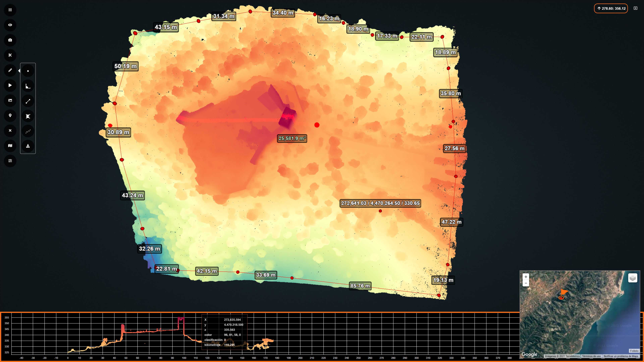
Task: Open the sliders settings panel icon
Action: pyautogui.click(x=10, y=161)
